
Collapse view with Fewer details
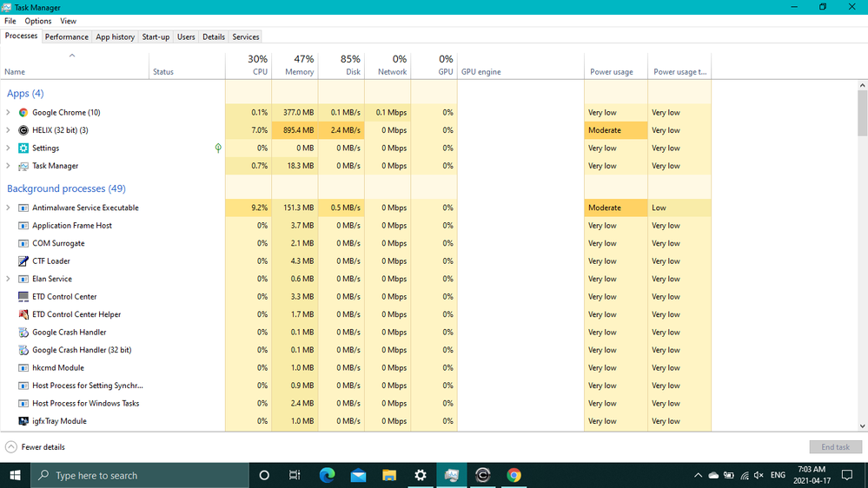[x=35, y=447]
